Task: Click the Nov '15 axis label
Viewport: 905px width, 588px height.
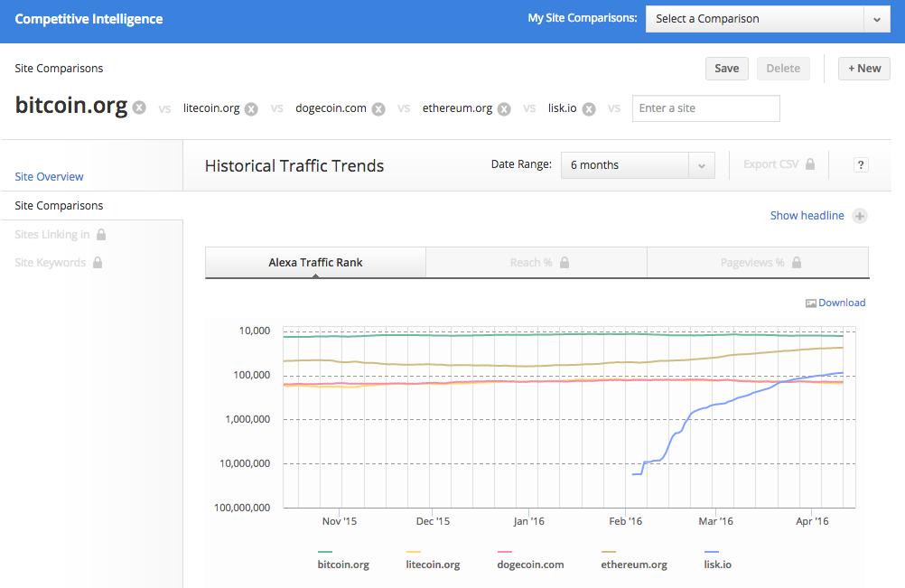Action: click(x=340, y=522)
